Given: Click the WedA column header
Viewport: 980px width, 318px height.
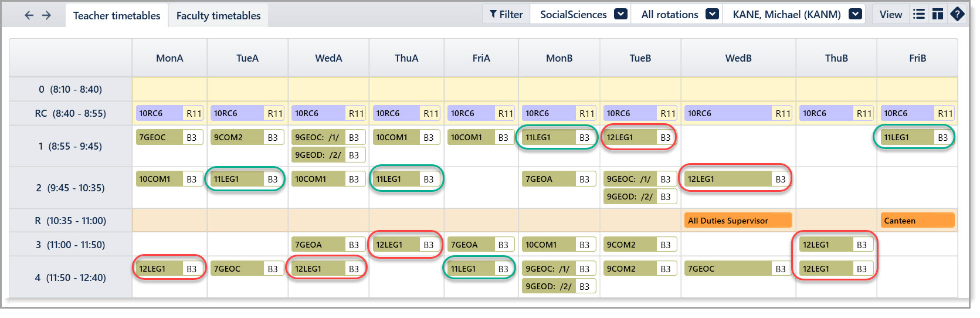Looking at the screenshot, I should pos(328,58).
